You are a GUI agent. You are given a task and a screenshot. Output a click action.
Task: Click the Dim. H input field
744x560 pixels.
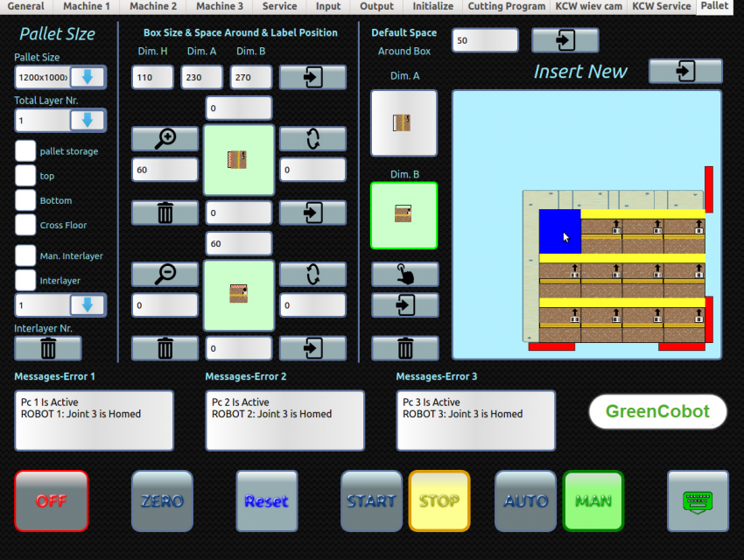(152, 77)
